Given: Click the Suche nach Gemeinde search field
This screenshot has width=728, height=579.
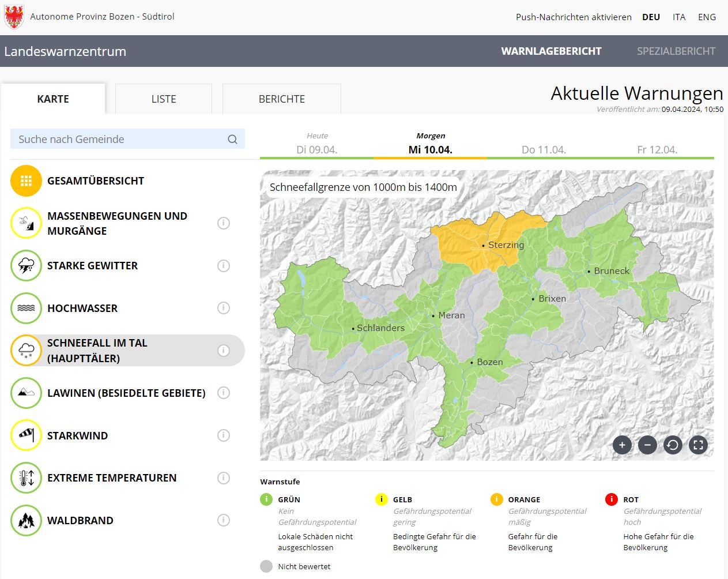Looking at the screenshot, I should click(x=121, y=139).
